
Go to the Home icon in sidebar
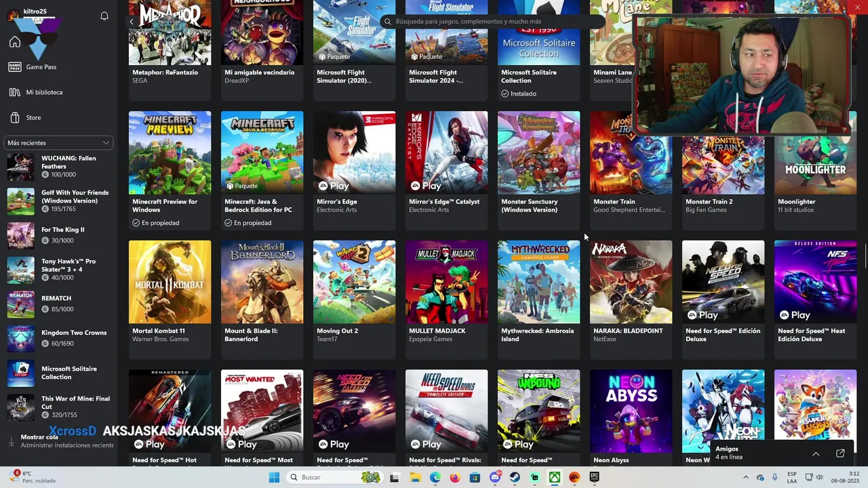(15, 42)
